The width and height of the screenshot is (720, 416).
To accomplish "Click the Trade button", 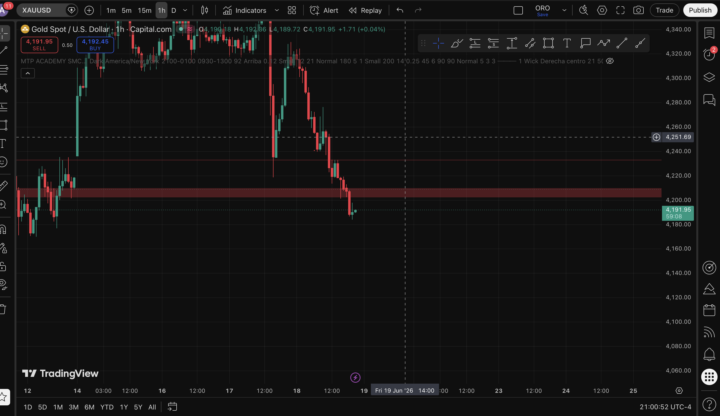I will click(664, 10).
